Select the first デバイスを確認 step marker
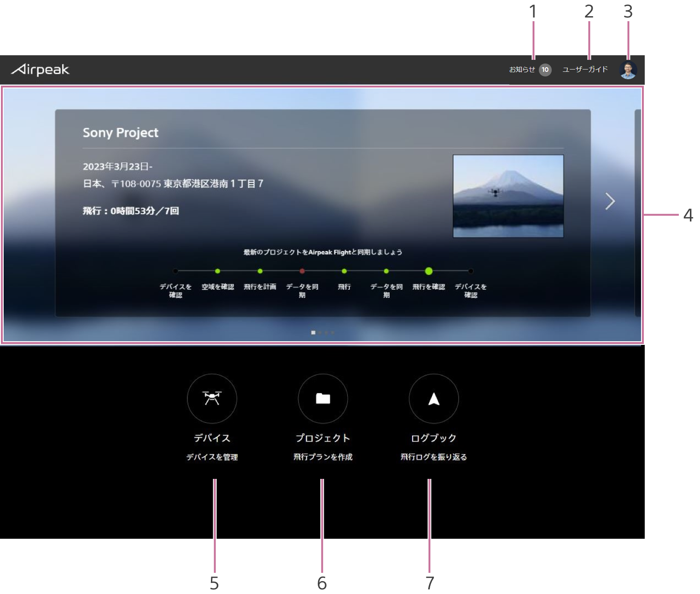The image size is (700, 594). (x=175, y=271)
